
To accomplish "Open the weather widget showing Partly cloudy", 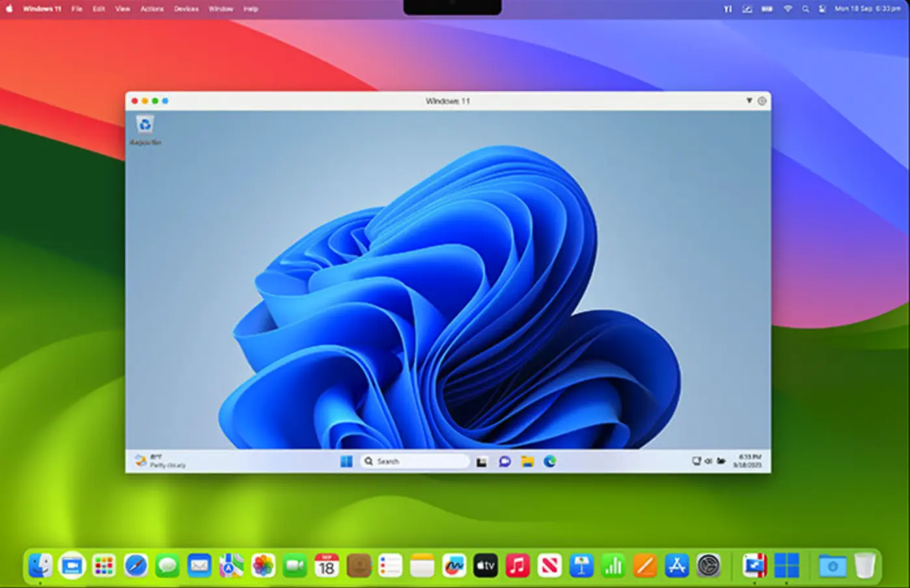I will [x=160, y=461].
